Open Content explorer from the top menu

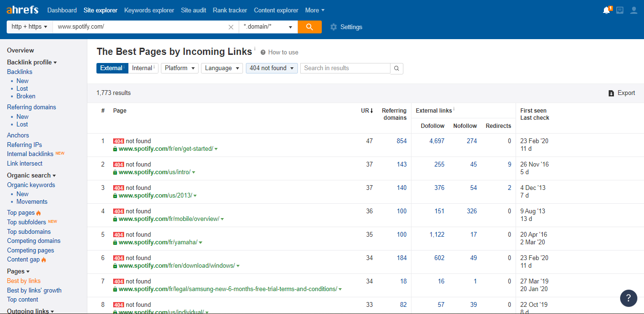[276, 10]
